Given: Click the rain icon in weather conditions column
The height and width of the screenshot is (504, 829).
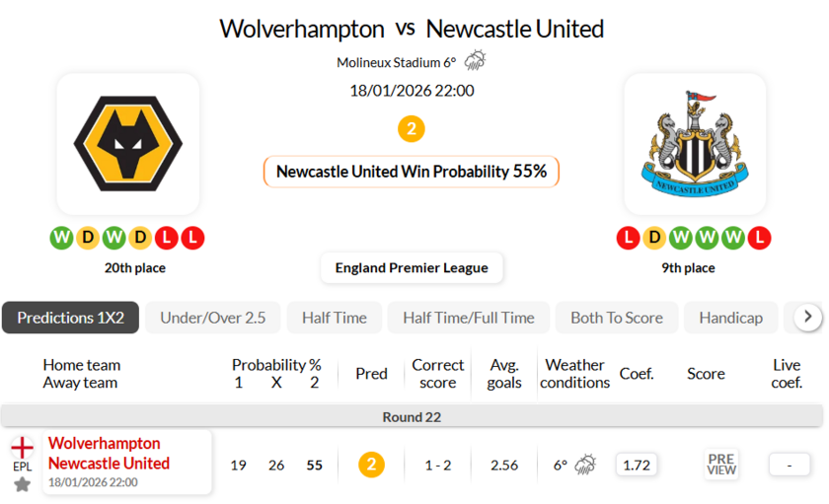Looking at the screenshot, I should pyautogui.click(x=585, y=465).
